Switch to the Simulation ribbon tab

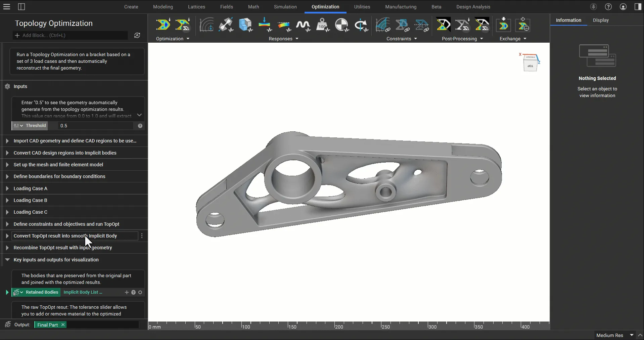coord(285,7)
